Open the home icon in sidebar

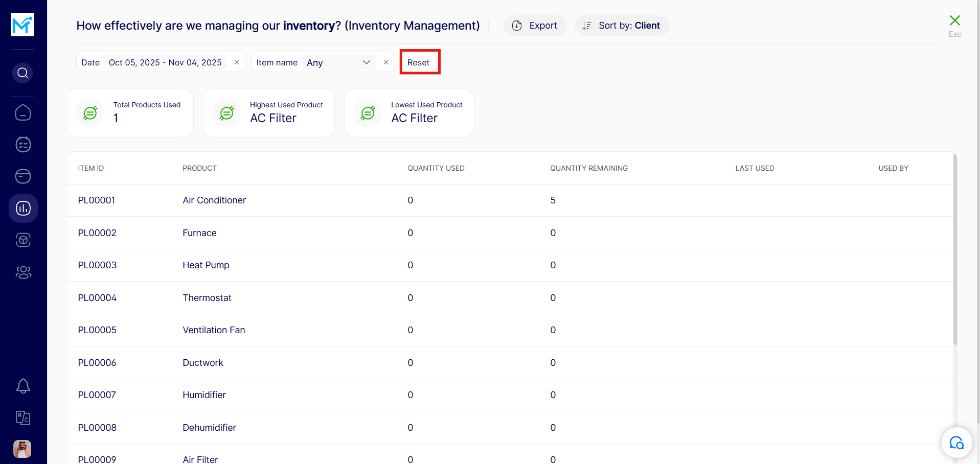pos(23,112)
